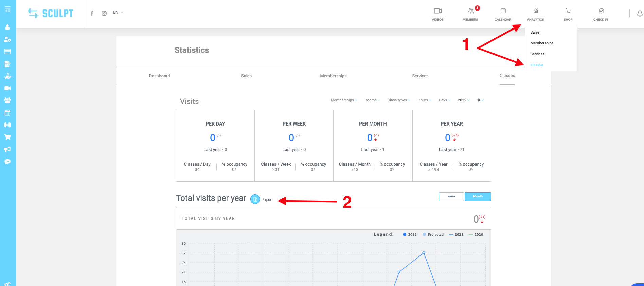Viewport: 644px width, 286px height.
Task: Expand the Memberships filter dropdown
Action: [x=343, y=100]
